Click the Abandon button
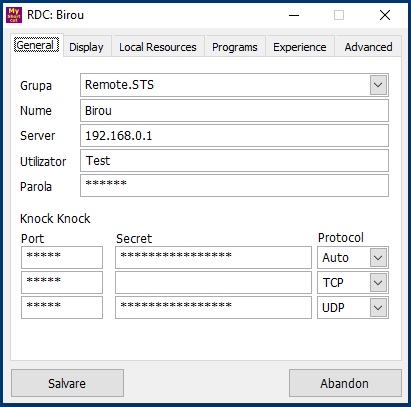The height and width of the screenshot is (407, 411). pyautogui.click(x=345, y=383)
